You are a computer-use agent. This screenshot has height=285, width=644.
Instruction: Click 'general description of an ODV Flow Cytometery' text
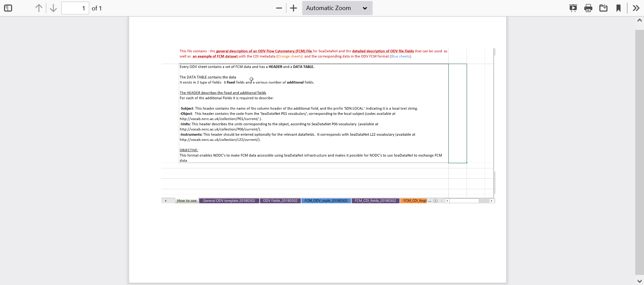pyautogui.click(x=255, y=51)
